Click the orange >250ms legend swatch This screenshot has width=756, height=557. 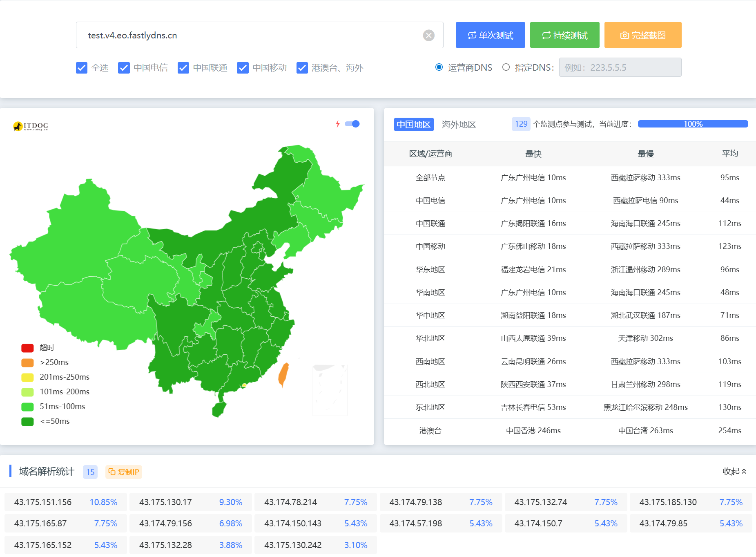27,362
